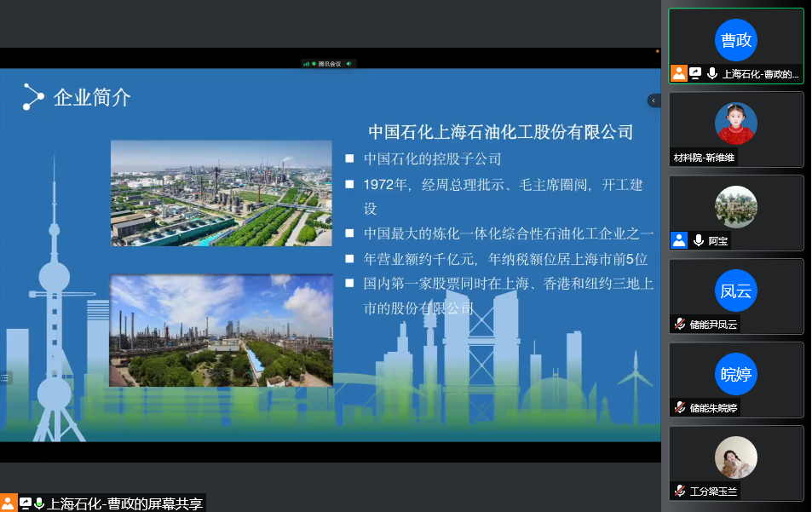Click the screen-share icon on 曹政's tile

pos(695,74)
